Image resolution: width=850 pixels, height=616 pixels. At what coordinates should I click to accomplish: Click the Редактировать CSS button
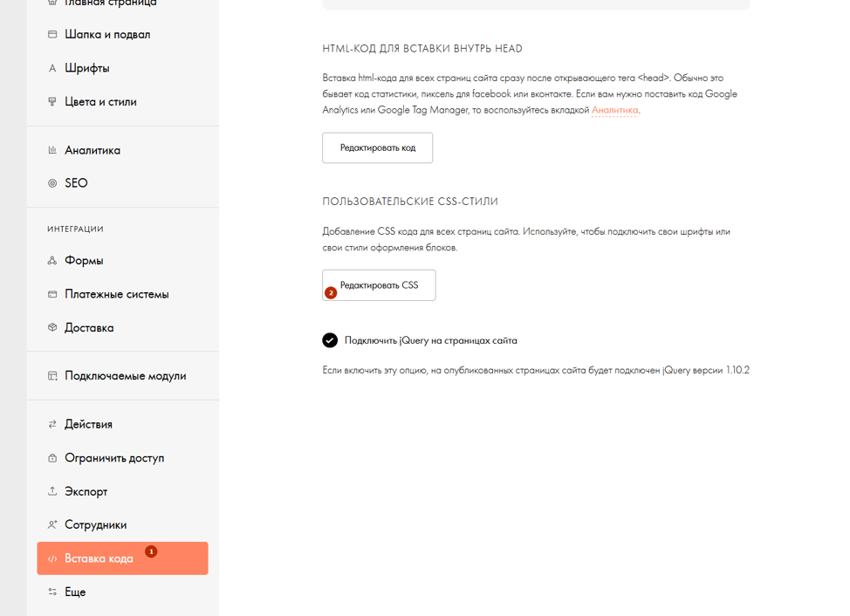coord(379,285)
